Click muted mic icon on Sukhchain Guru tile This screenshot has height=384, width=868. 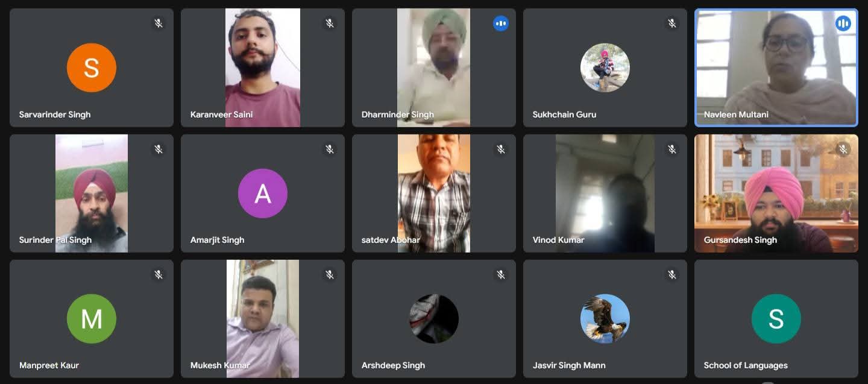672,24
